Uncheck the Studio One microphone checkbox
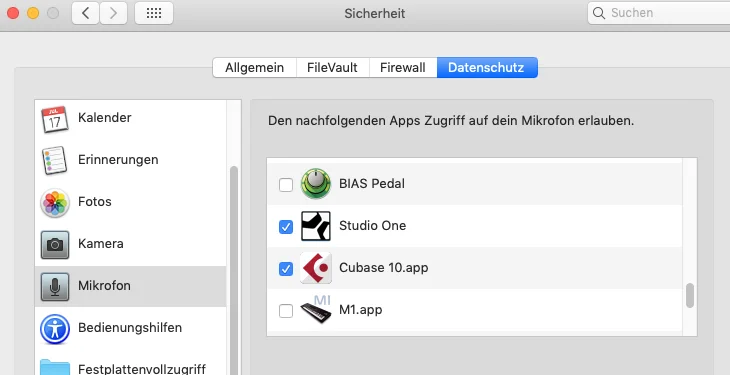The image size is (730, 375). pos(286,227)
